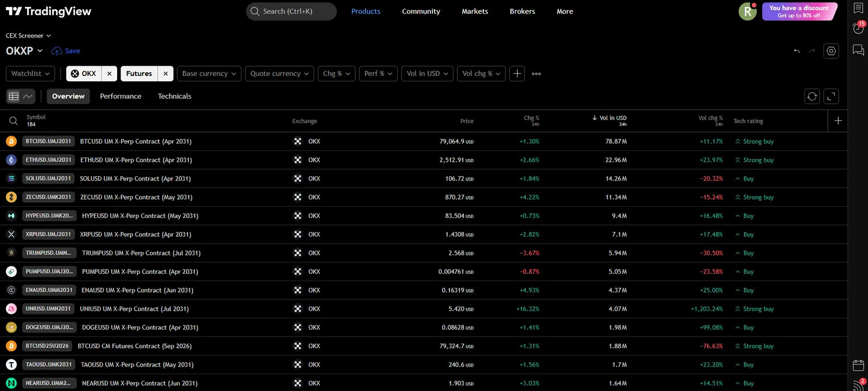868x391 pixels.
Task: Open the Community menu
Action: click(x=421, y=11)
